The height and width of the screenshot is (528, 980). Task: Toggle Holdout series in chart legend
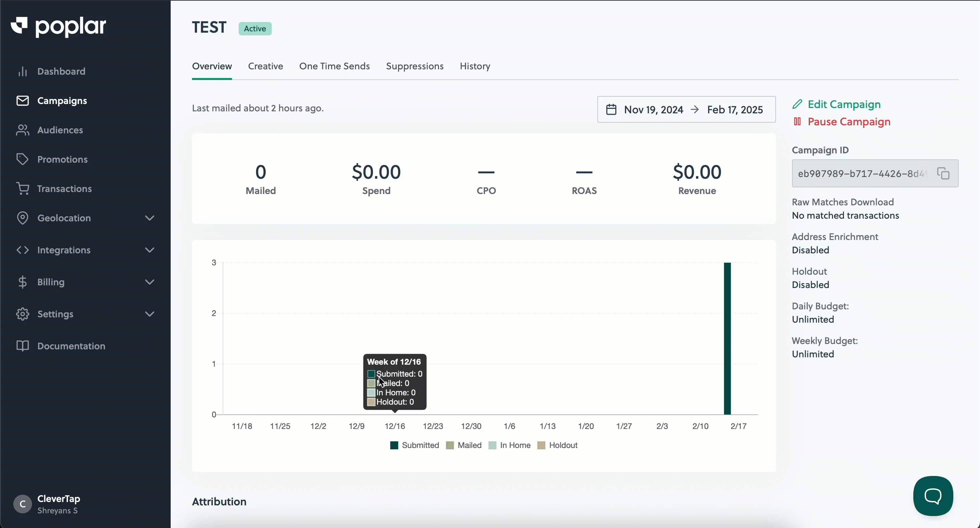pyautogui.click(x=557, y=445)
